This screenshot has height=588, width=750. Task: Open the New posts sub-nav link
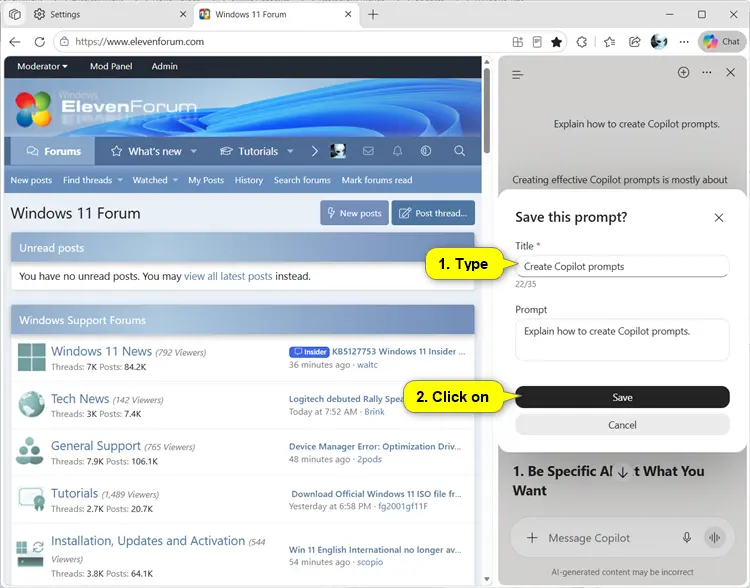pyautogui.click(x=31, y=180)
